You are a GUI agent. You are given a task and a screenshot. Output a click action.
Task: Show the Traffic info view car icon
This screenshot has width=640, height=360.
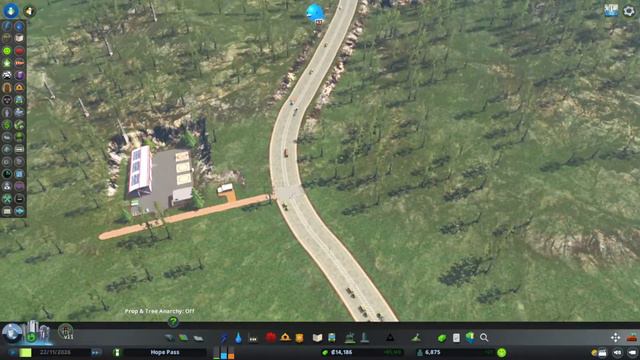click(x=7, y=75)
